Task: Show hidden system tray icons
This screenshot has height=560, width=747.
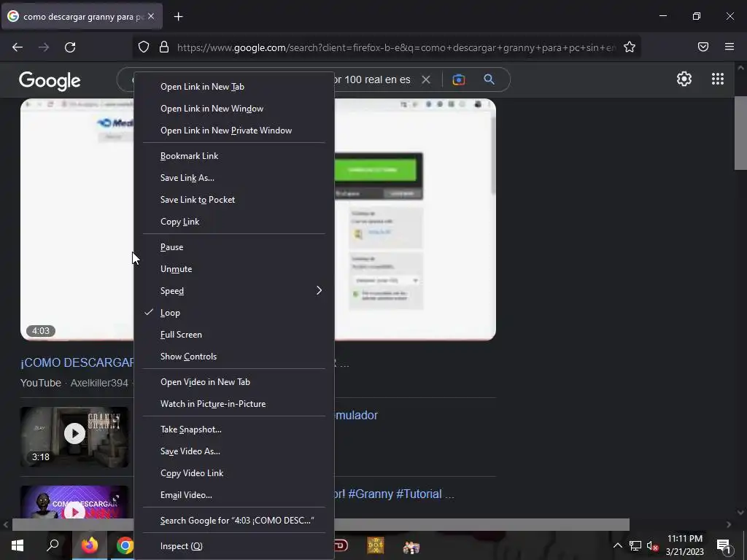Action: coord(617,545)
